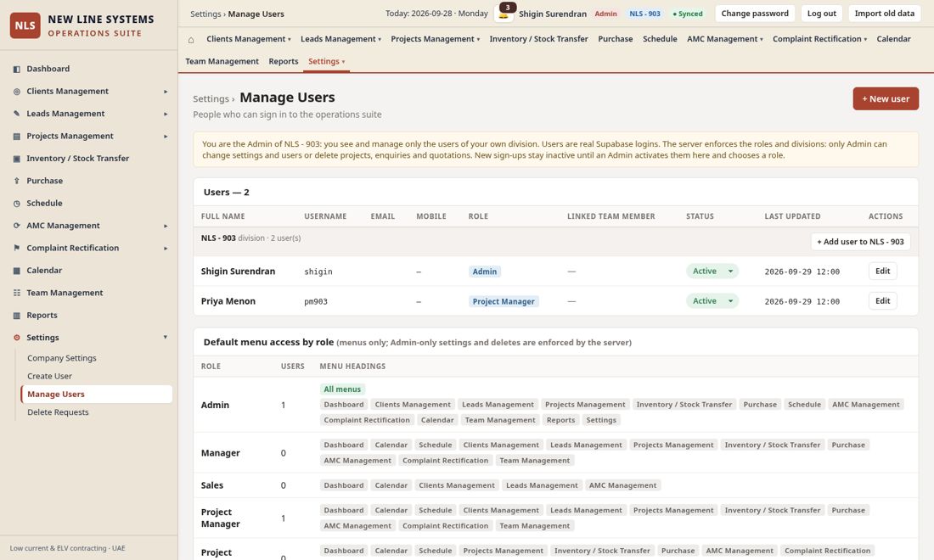Open Delete Requests in the sidebar
934x560 pixels.
(58, 412)
